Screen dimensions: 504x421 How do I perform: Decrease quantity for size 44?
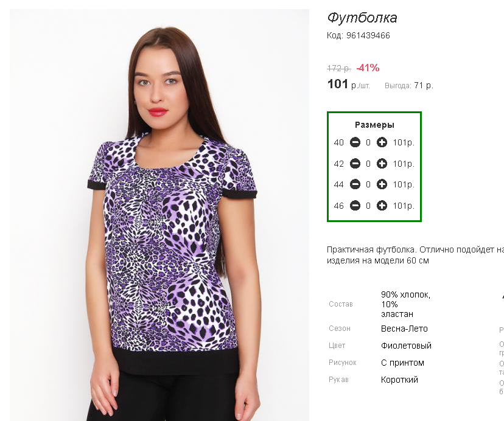(x=355, y=184)
